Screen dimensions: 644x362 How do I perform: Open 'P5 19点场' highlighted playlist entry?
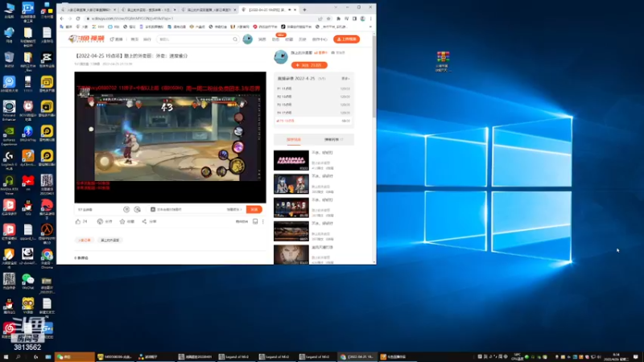[x=314, y=121]
